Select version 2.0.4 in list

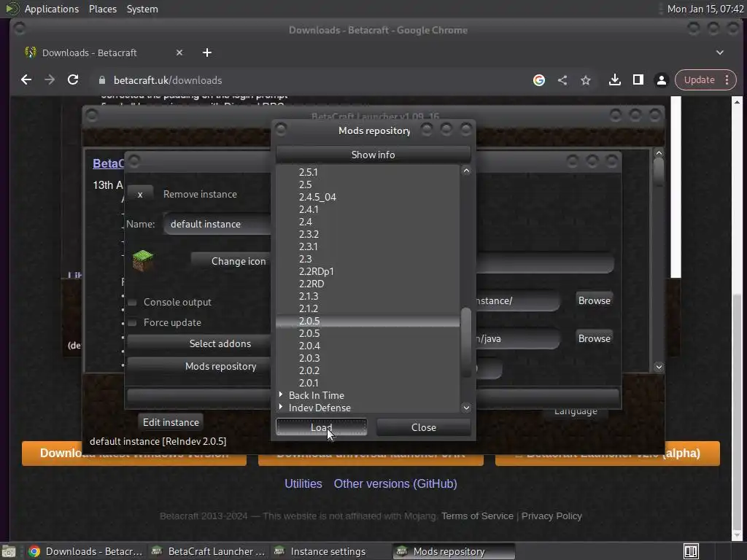[309, 345]
